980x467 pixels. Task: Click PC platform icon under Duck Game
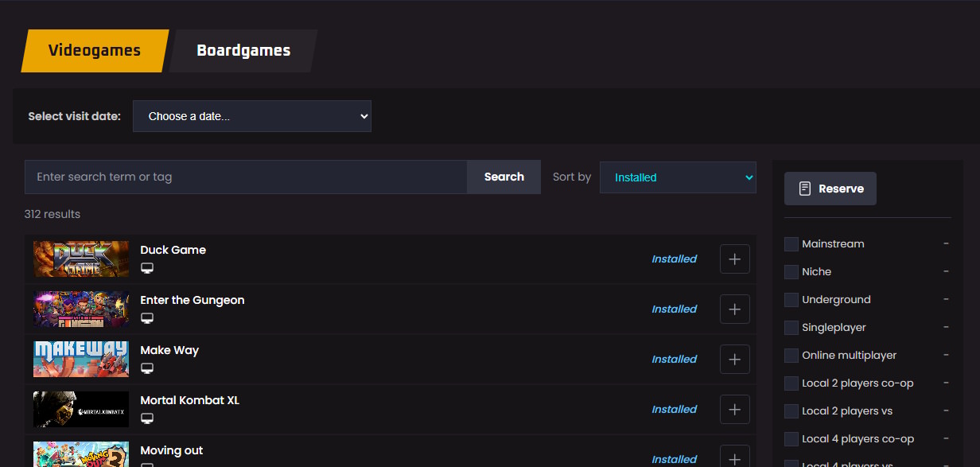point(146,269)
